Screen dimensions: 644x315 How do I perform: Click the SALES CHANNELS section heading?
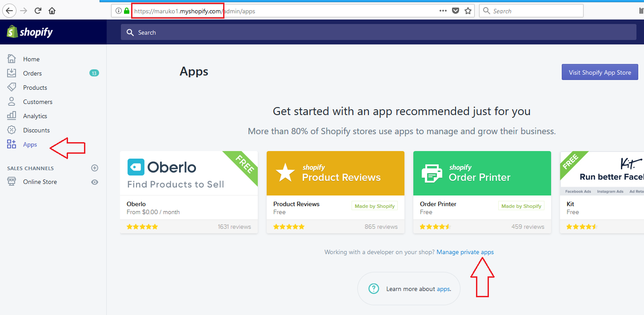(x=30, y=168)
